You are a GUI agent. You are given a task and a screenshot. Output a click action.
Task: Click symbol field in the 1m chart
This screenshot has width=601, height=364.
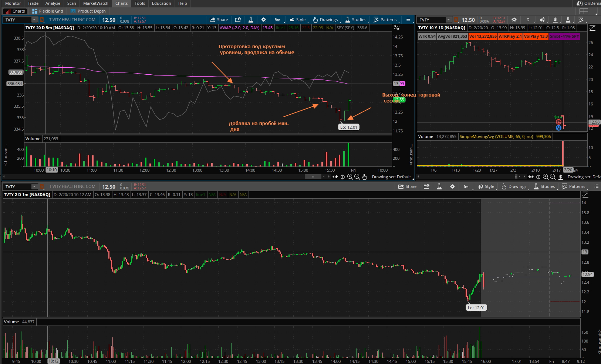click(x=17, y=187)
